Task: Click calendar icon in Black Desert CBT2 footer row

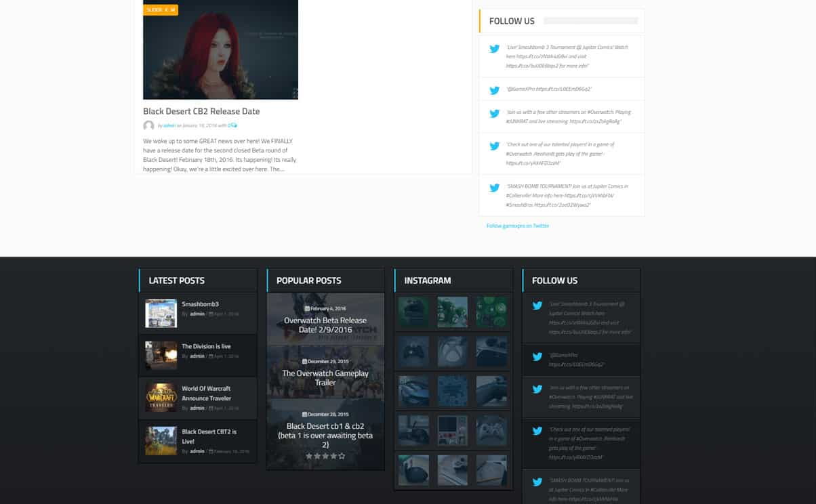Action: (211, 451)
